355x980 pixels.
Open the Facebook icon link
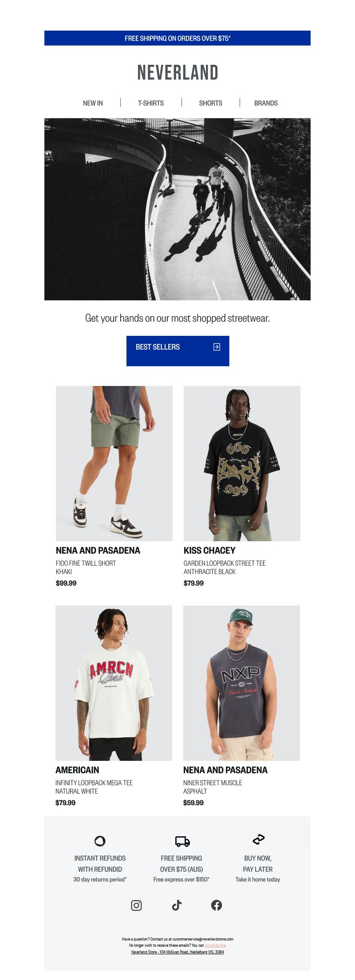(x=217, y=905)
